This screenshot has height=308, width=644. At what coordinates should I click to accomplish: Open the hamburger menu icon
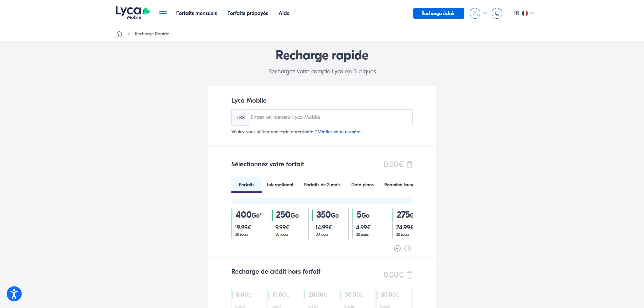coord(163,13)
